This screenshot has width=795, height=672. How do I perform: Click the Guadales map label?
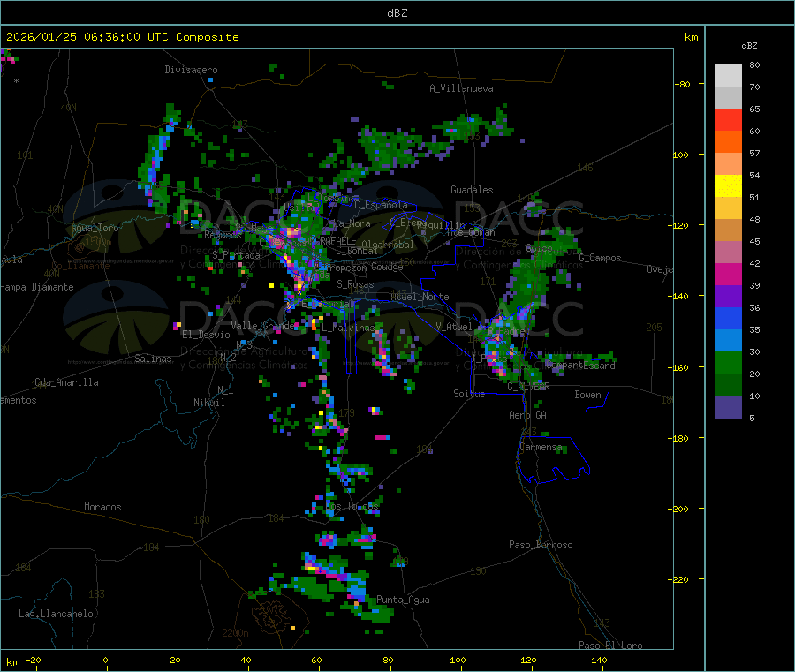coord(472,190)
